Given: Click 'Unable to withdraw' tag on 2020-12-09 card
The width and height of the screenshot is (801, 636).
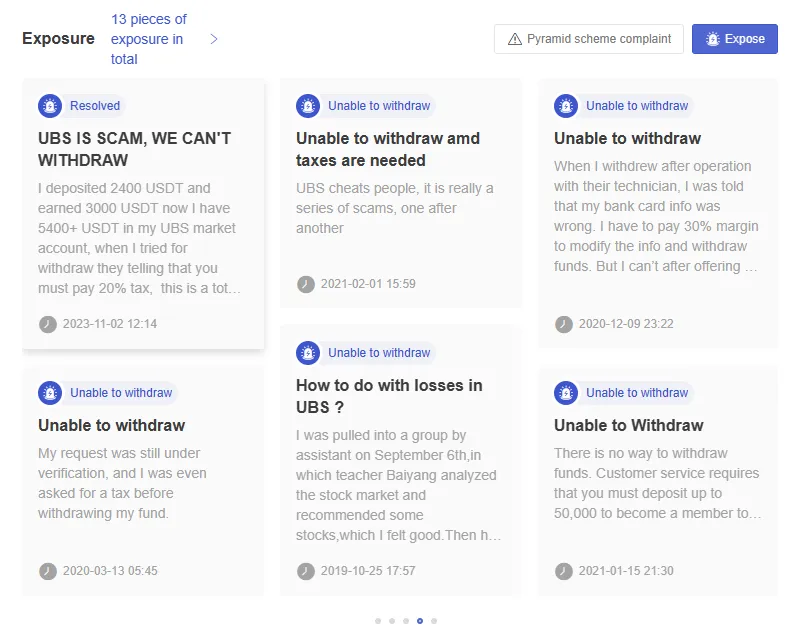Looking at the screenshot, I should [x=637, y=106].
